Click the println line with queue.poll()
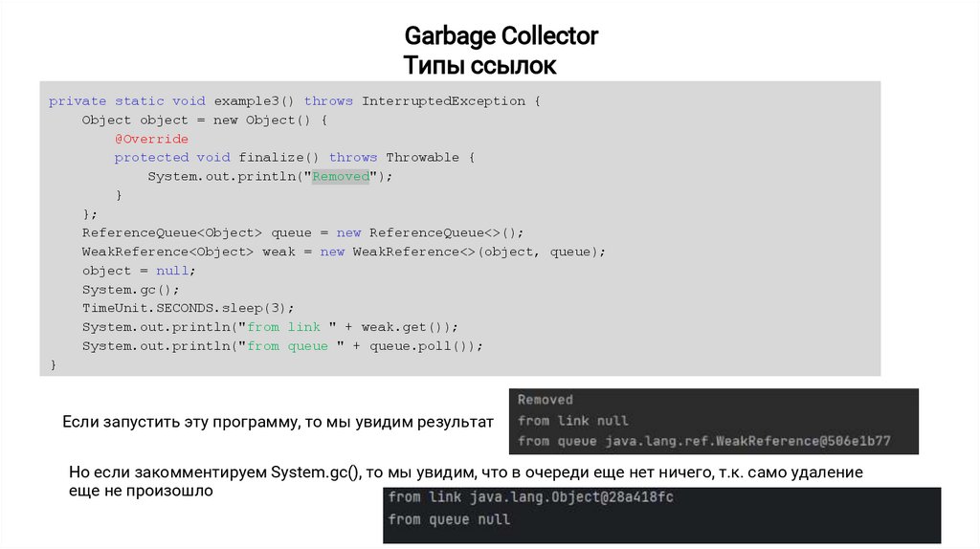 [282, 346]
